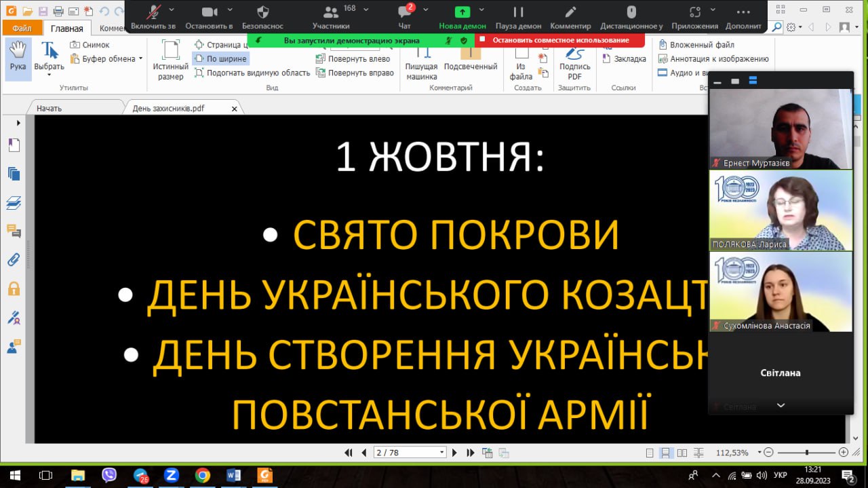Rotate the page left (Повернуть влево)
The image size is (868, 488).
tap(353, 59)
